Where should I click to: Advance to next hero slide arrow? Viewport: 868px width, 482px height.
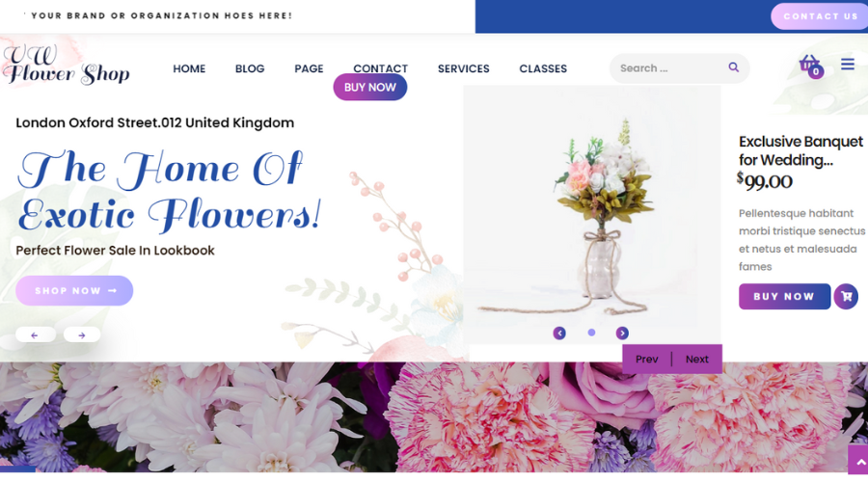pyautogui.click(x=82, y=335)
